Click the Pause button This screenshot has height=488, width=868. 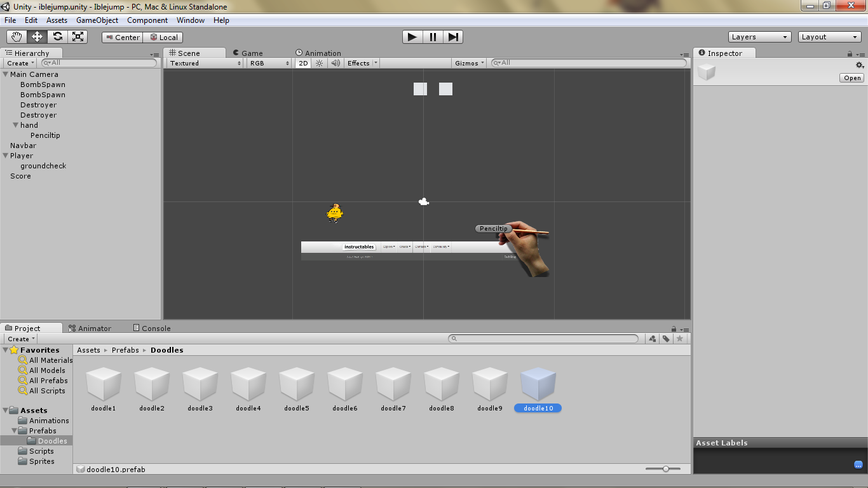coord(433,37)
